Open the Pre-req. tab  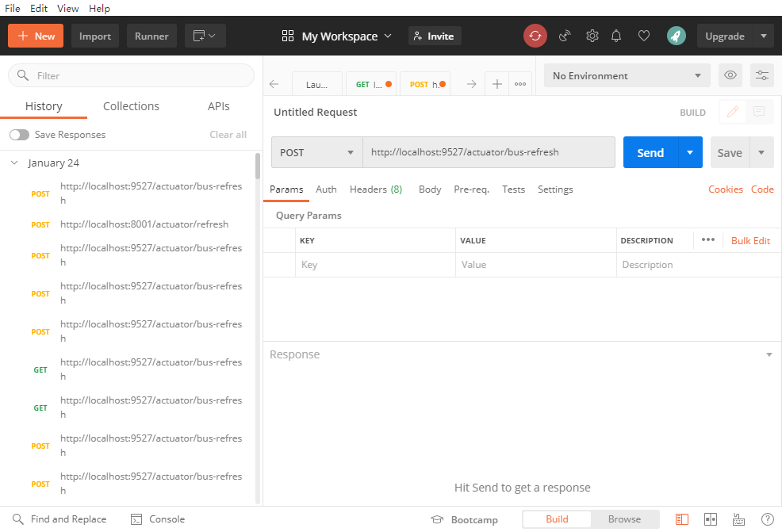[x=471, y=189]
